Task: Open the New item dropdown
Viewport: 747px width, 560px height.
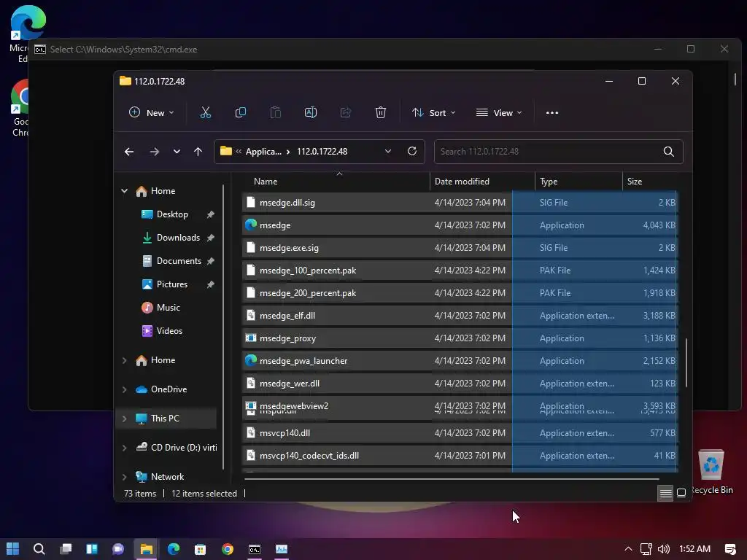Action: coord(152,113)
